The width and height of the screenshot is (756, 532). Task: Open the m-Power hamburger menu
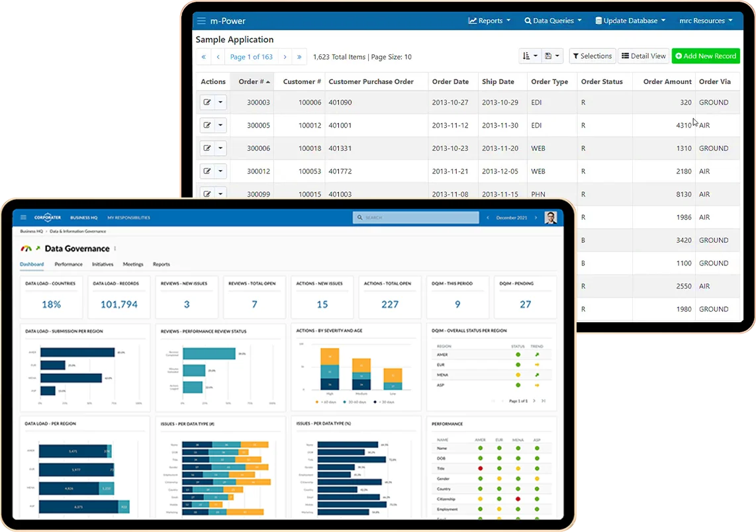point(201,21)
